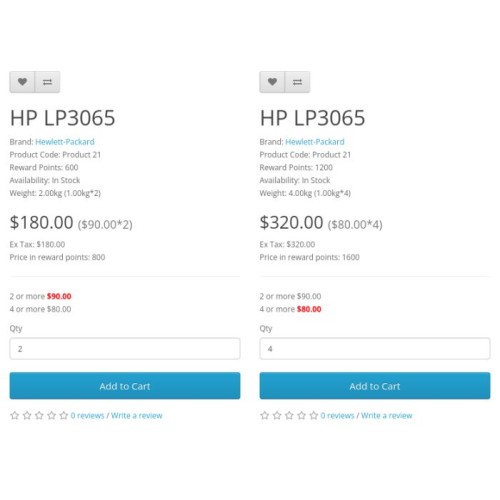
Task: Open 0 reviews link for $320.00 product
Action: point(337,416)
